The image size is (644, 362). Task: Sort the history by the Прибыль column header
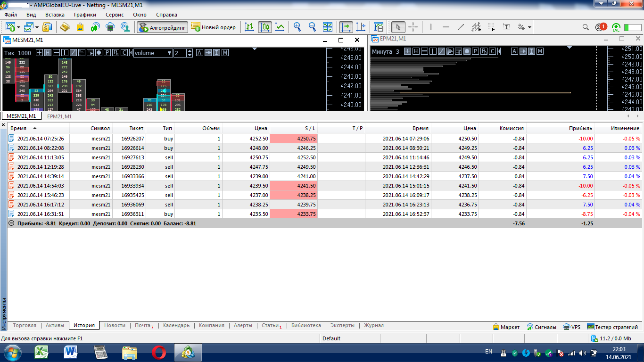[560, 128]
